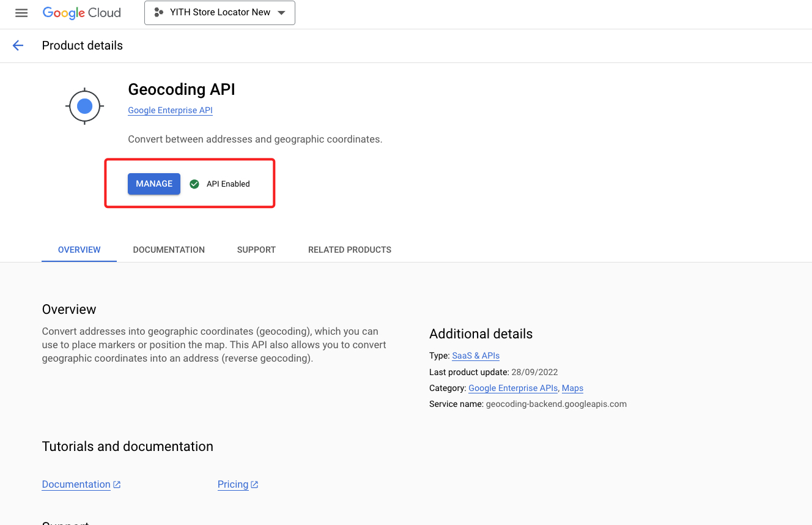Click the API Enabled status text
The width and height of the screenshot is (812, 525).
(x=228, y=184)
